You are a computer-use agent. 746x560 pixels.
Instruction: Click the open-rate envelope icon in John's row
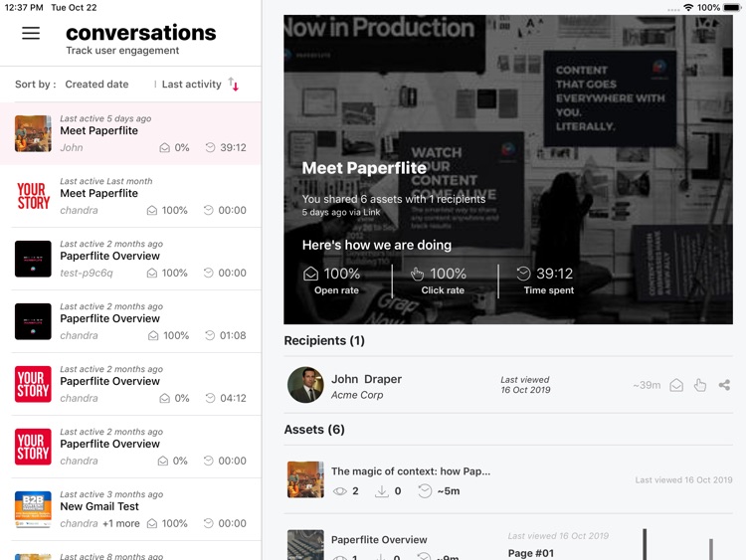164,147
